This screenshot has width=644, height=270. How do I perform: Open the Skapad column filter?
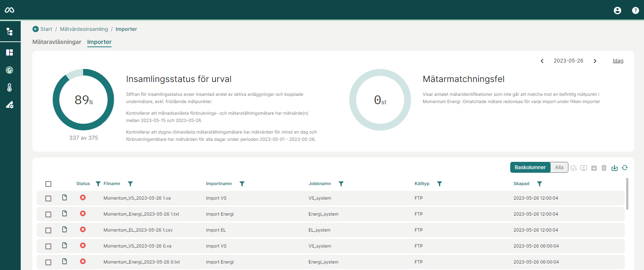pos(540,184)
